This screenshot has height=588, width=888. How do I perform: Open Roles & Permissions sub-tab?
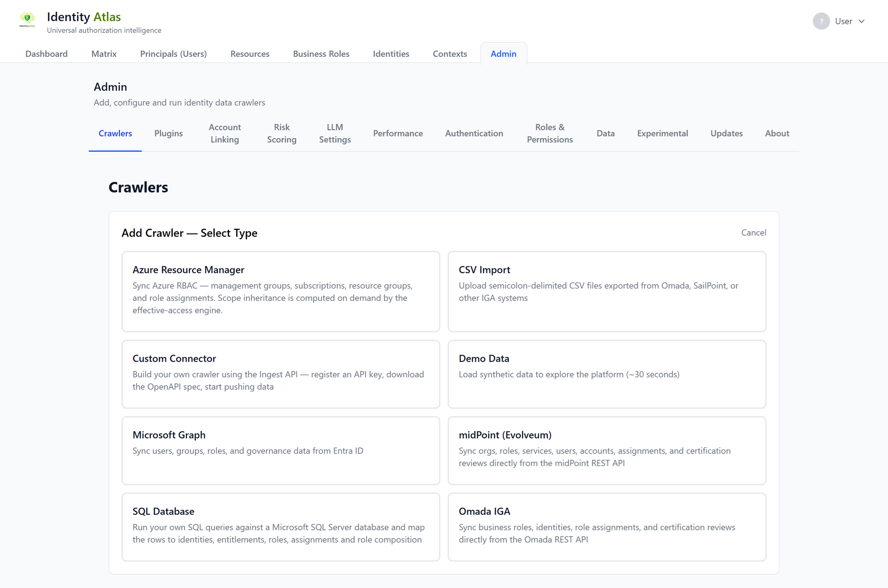550,133
